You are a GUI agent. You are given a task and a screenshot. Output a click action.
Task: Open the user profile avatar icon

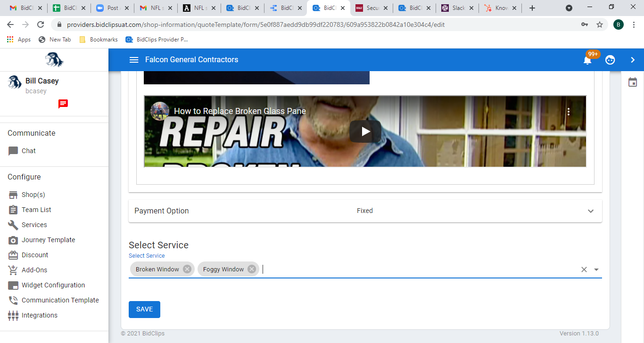pyautogui.click(x=610, y=60)
